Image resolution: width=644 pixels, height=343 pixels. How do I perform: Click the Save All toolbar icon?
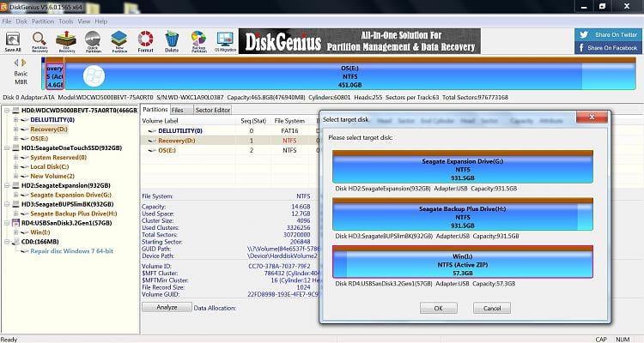point(13,42)
